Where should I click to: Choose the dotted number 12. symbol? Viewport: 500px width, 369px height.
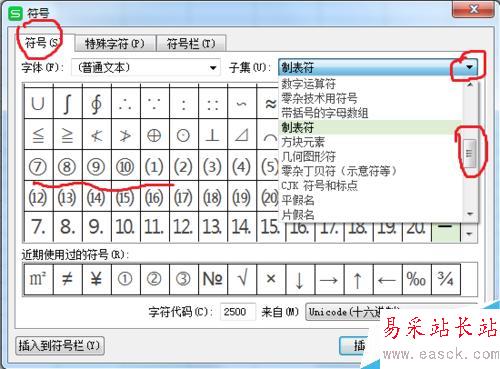[184, 227]
